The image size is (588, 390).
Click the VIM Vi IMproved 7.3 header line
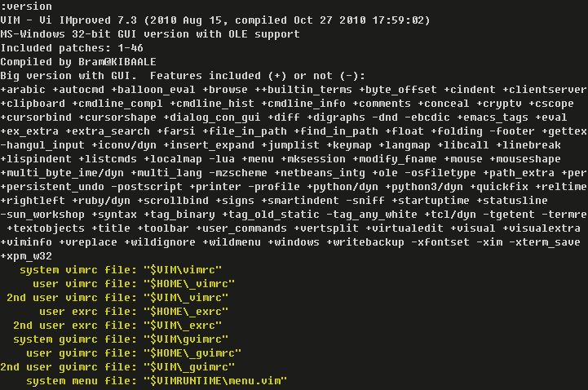coord(215,20)
